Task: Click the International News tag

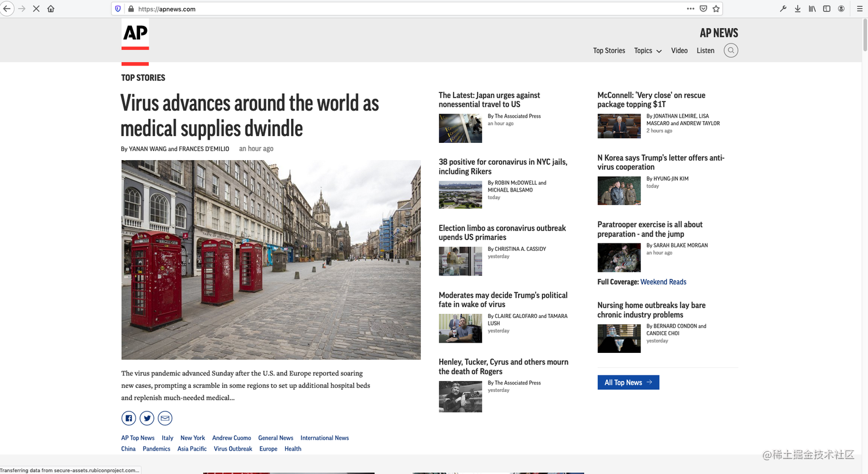Action: (324, 438)
